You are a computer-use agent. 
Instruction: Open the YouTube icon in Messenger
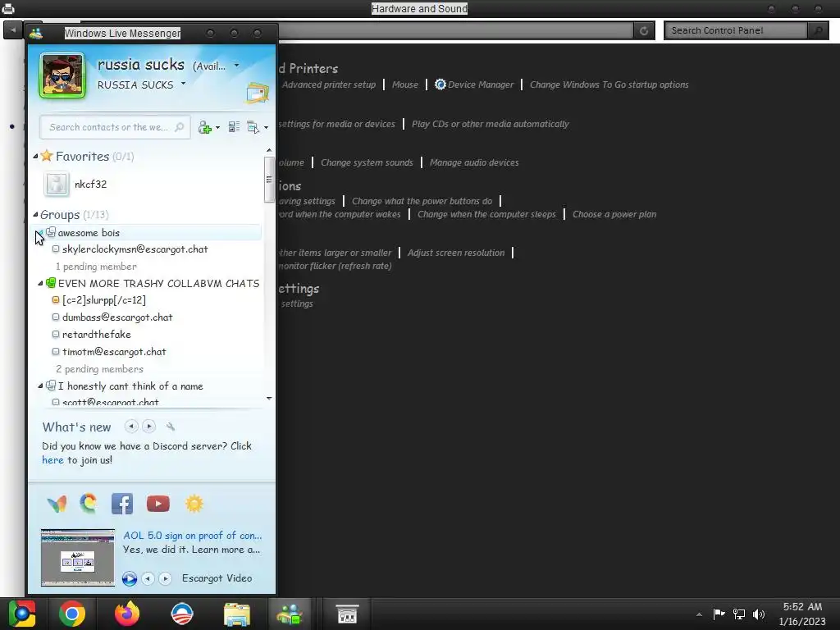pos(158,504)
